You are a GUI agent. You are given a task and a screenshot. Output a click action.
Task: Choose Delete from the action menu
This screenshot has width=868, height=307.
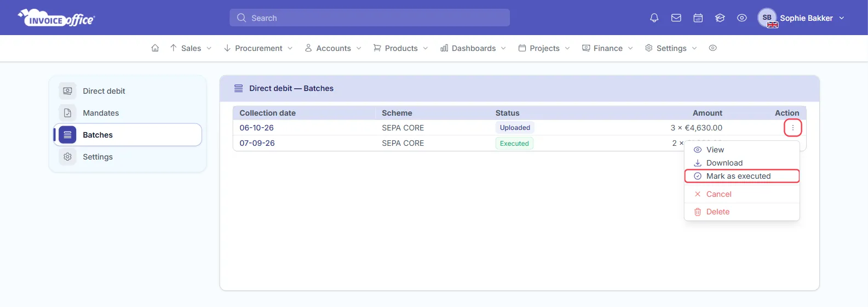[742, 212]
